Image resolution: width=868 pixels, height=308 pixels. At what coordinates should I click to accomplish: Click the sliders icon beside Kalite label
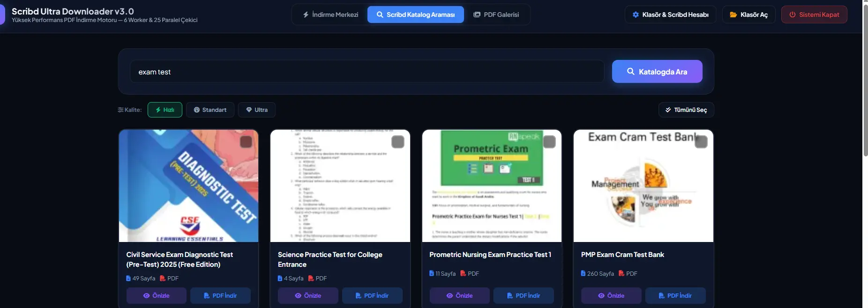click(x=120, y=110)
